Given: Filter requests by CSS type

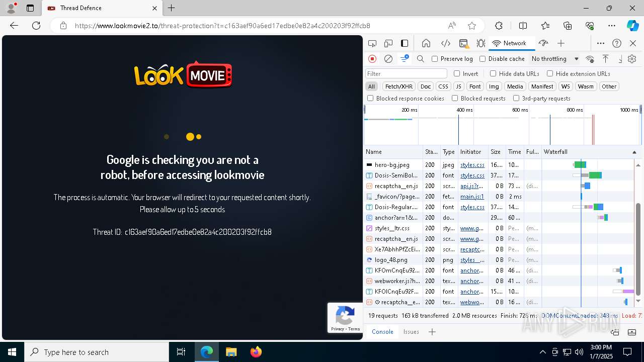Looking at the screenshot, I should (x=443, y=86).
